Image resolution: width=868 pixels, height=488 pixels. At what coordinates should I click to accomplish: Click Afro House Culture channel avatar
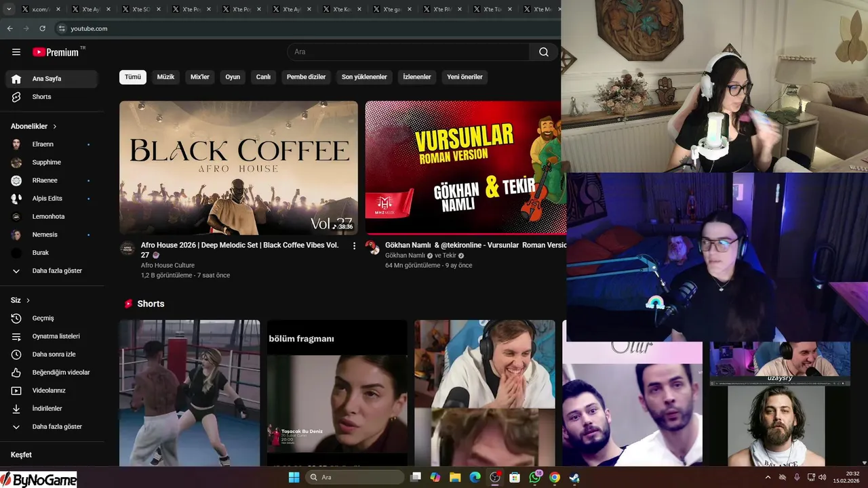click(127, 248)
